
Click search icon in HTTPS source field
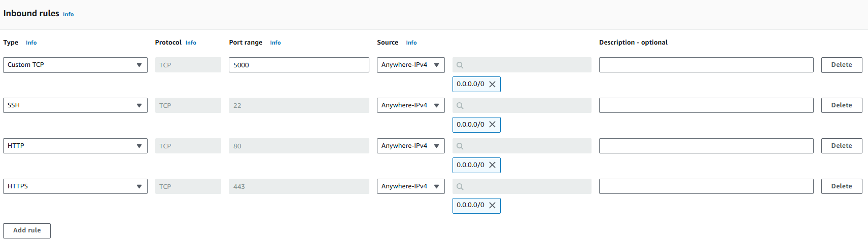tap(460, 187)
